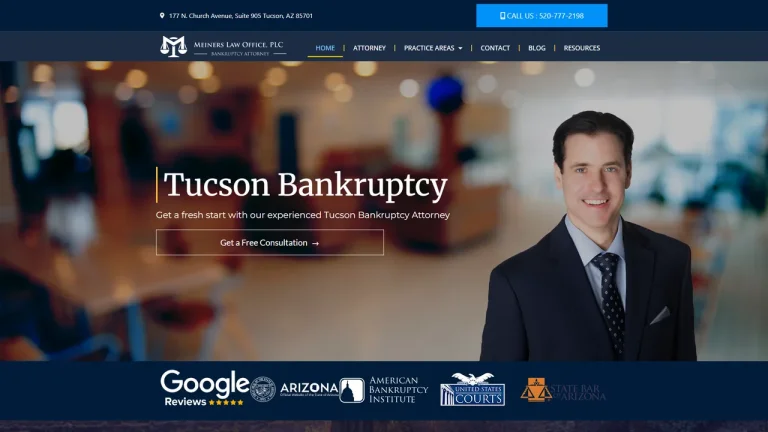
Task: Open the Blog page
Action: point(537,48)
